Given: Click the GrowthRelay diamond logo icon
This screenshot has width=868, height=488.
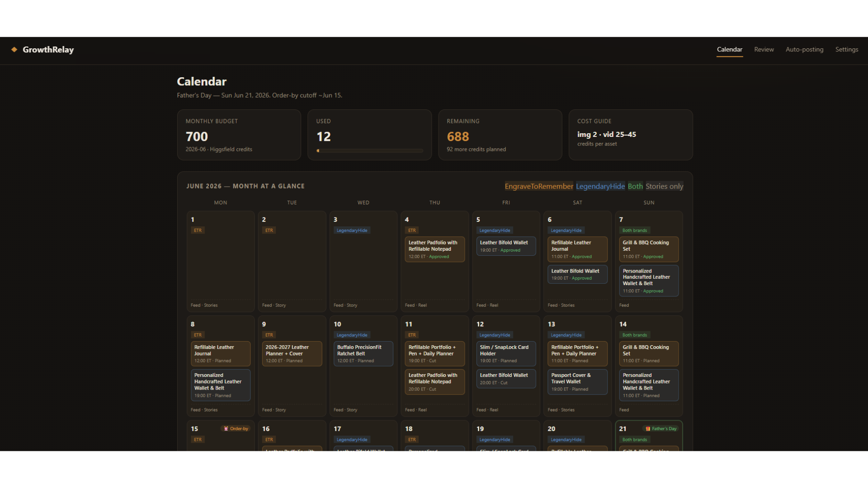Looking at the screenshot, I should click(x=14, y=50).
